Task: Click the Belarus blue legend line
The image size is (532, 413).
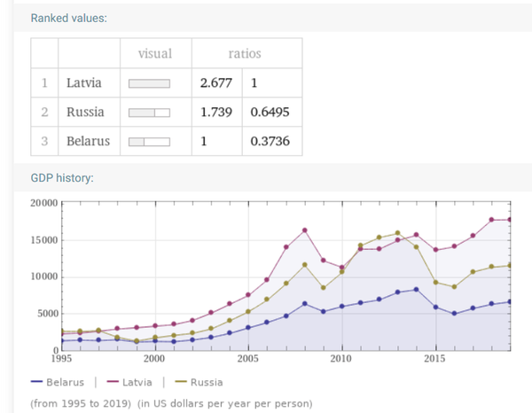Action: 36,382
